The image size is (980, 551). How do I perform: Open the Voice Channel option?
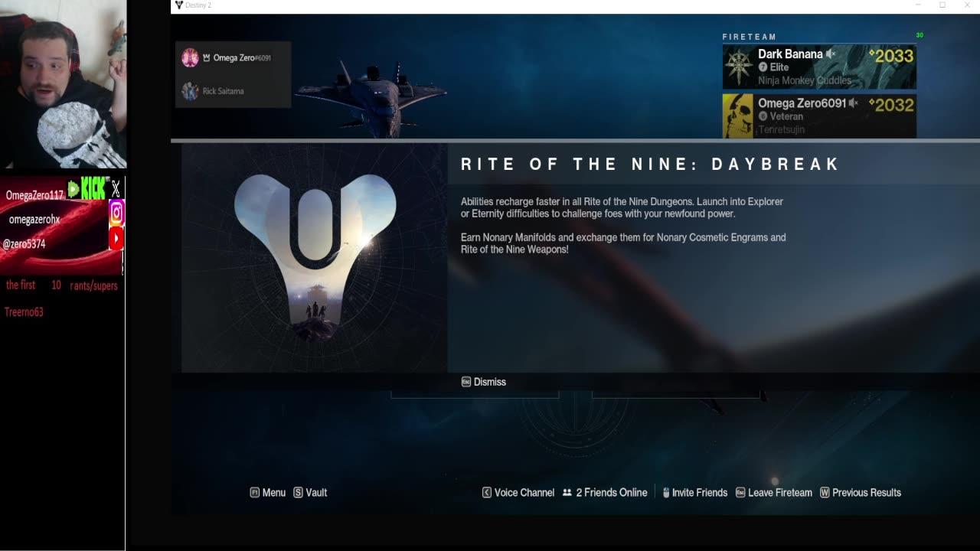(x=518, y=493)
